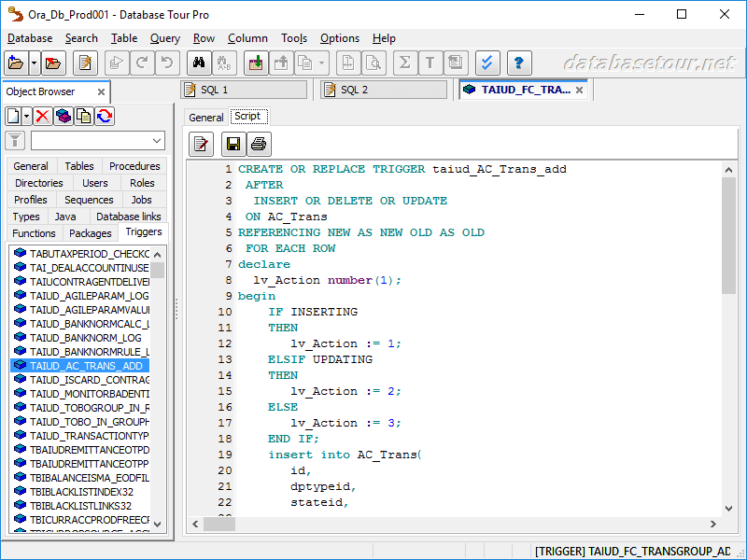Screen dimensions: 747x560
Task: Click the new SQL window toolbar icon
Action: [85, 63]
